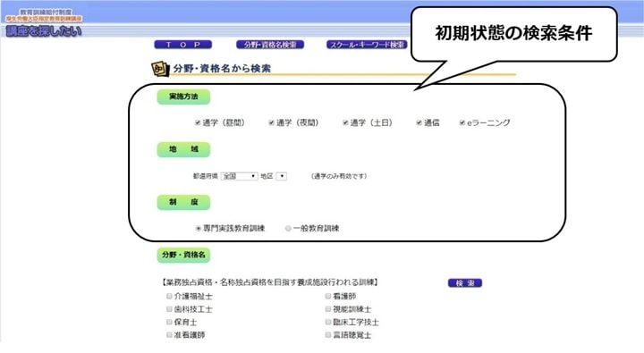Check the 保育士 checkbox

169,323
